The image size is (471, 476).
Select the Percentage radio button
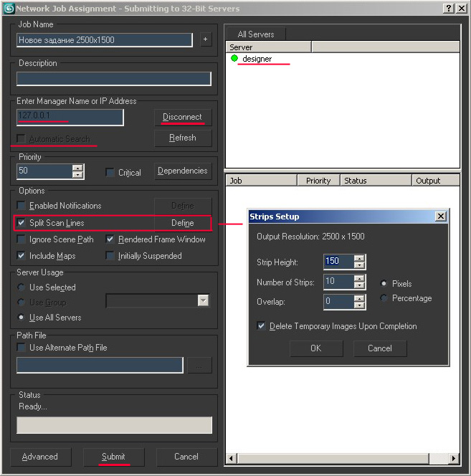pyautogui.click(x=384, y=298)
